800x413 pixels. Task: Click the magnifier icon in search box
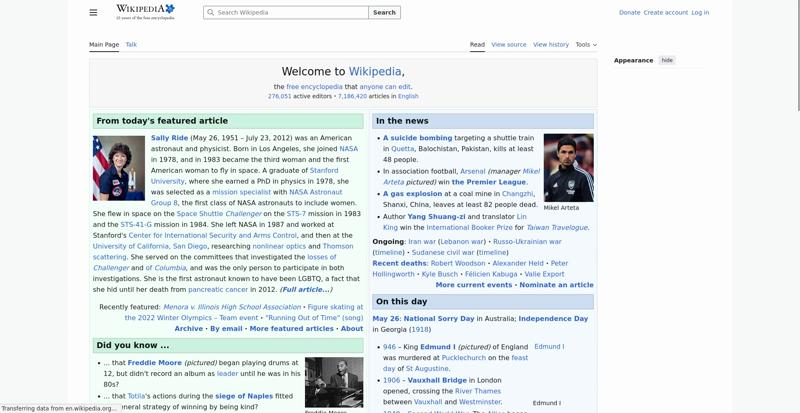click(x=210, y=12)
